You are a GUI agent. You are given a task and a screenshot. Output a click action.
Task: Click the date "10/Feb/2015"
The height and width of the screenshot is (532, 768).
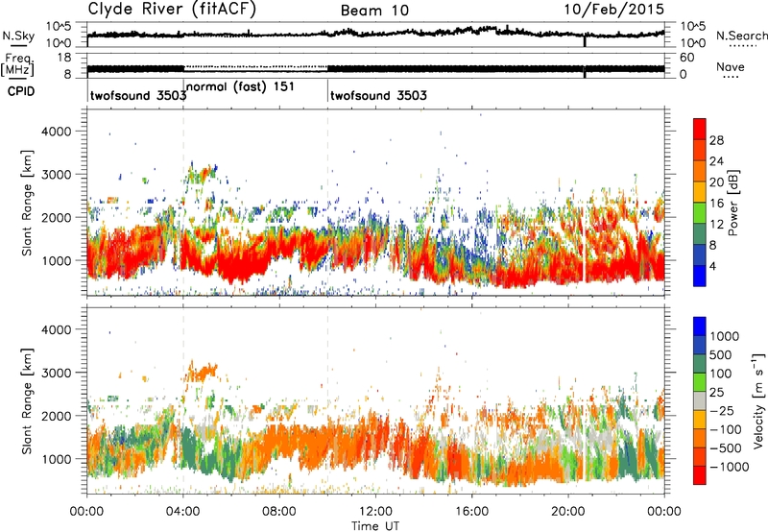click(x=613, y=10)
